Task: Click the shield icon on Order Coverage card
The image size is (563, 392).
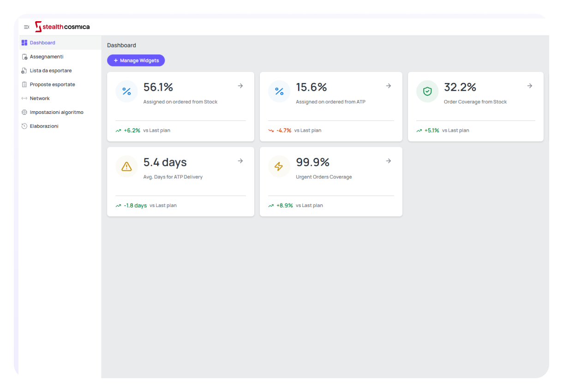Action: click(x=427, y=91)
